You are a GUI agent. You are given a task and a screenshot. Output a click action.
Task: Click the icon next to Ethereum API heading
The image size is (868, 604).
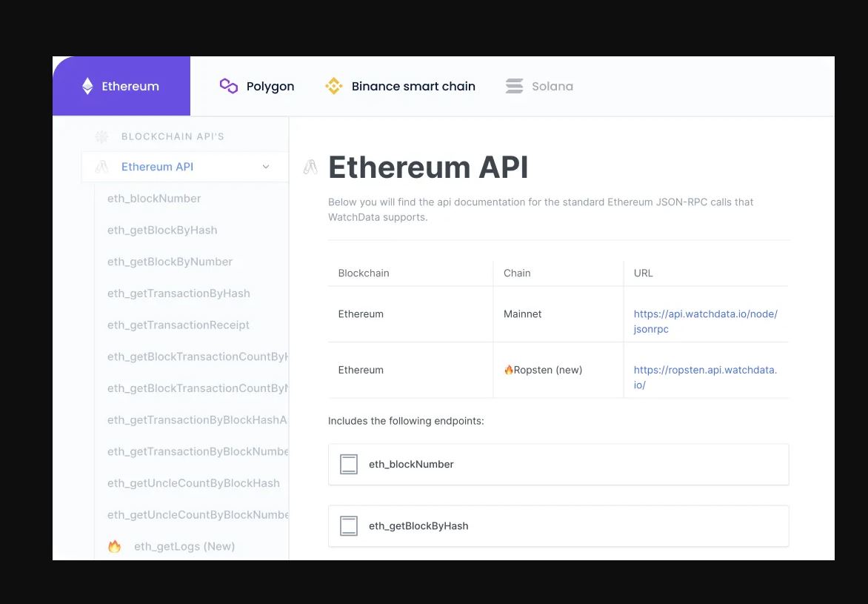pyautogui.click(x=310, y=167)
